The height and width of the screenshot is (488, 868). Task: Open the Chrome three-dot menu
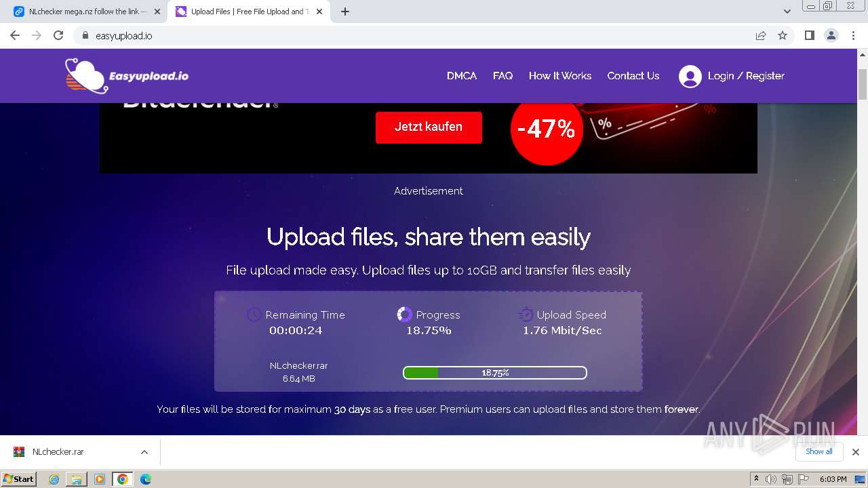click(853, 35)
